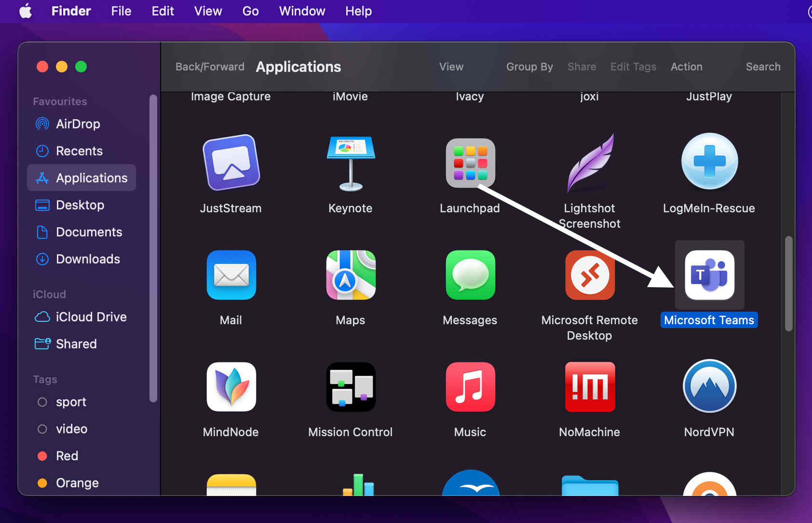
Task: Click the MindNode app icon
Action: coord(231,387)
